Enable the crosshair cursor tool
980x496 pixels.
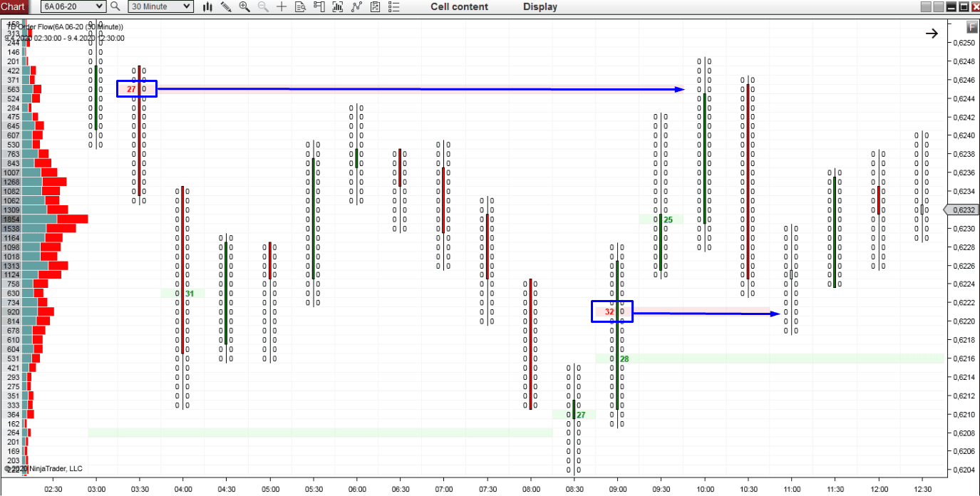[282, 6]
